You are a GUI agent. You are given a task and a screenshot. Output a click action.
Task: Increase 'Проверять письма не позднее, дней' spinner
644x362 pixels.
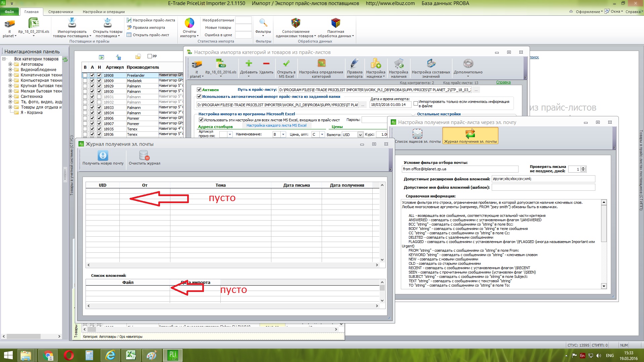click(x=583, y=168)
